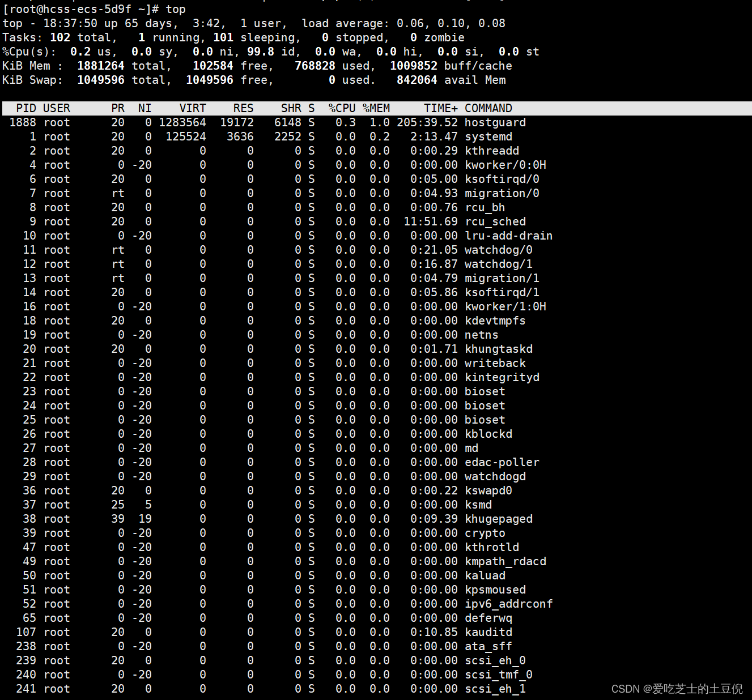Click the %CPU column header
752x700 pixels.
pos(342,108)
